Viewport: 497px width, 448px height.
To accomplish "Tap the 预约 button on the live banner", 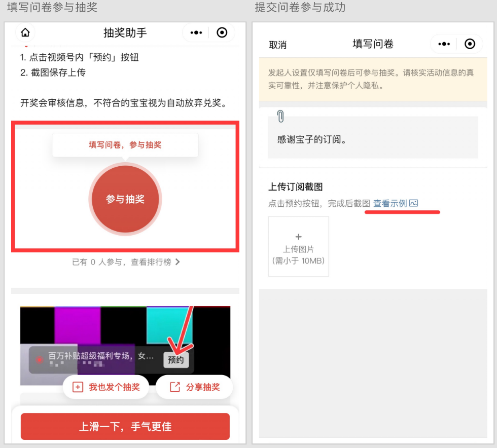I will pos(176,360).
